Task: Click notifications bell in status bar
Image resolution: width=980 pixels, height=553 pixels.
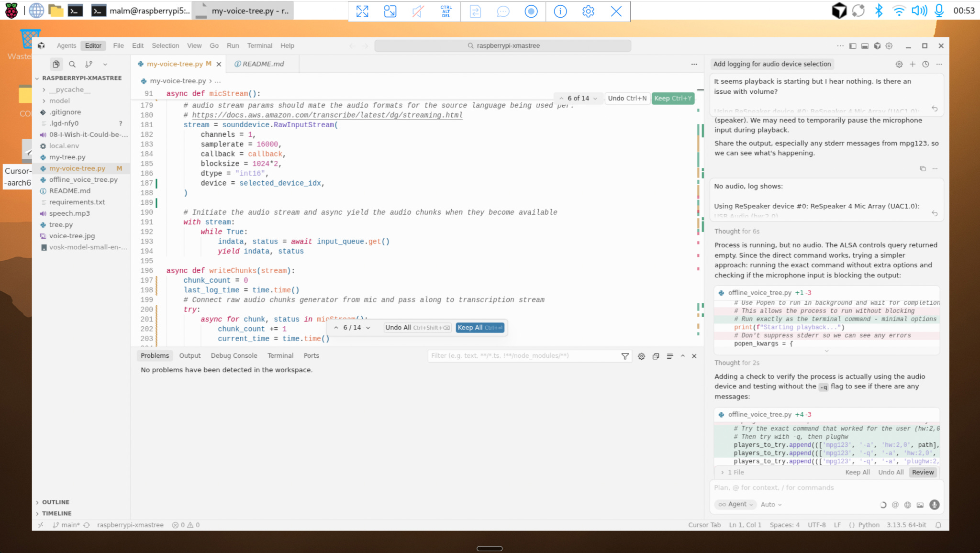Action: click(x=938, y=525)
